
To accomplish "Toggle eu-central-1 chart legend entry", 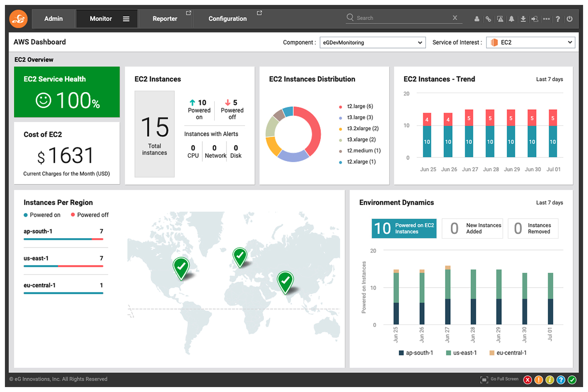I will click(x=509, y=353).
